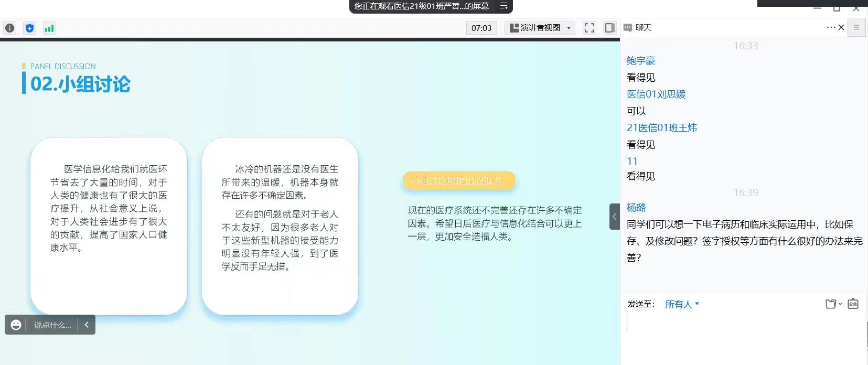Open the chat announcement icon
868x365 pixels.
[x=853, y=304]
